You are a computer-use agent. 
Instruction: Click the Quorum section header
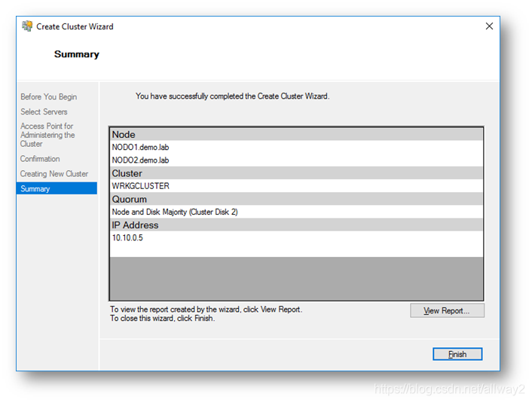coord(297,199)
